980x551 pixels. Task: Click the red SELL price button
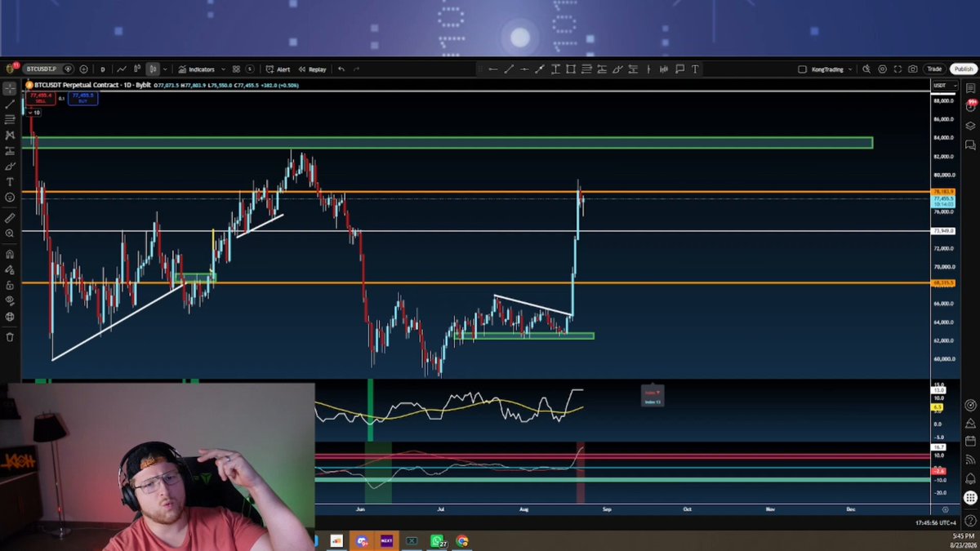pos(40,97)
